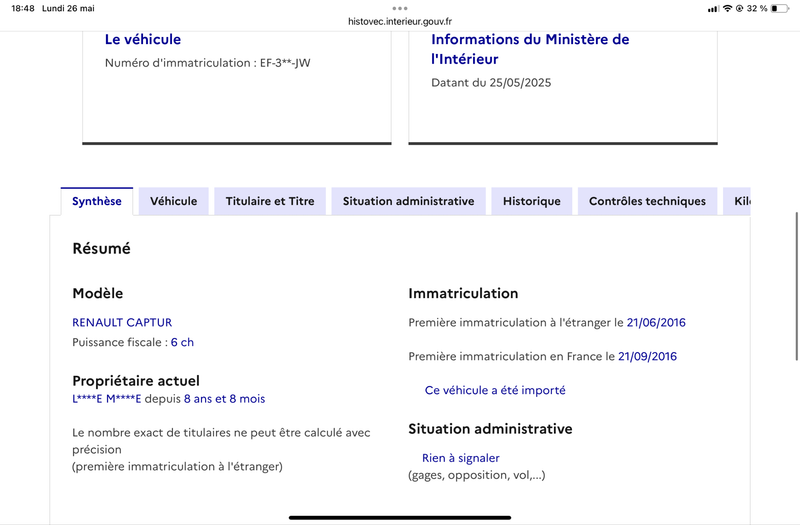Tap the Wi-Fi status icon
Screen dimensions: 800x525
click(728, 8)
